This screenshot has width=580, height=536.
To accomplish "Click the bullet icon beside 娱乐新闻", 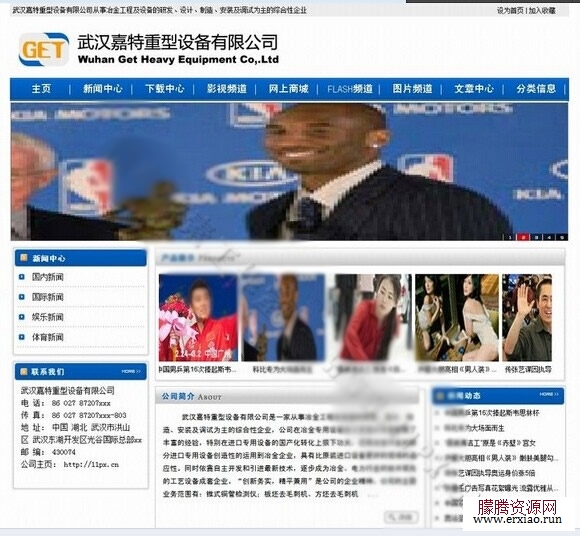I will [22, 317].
